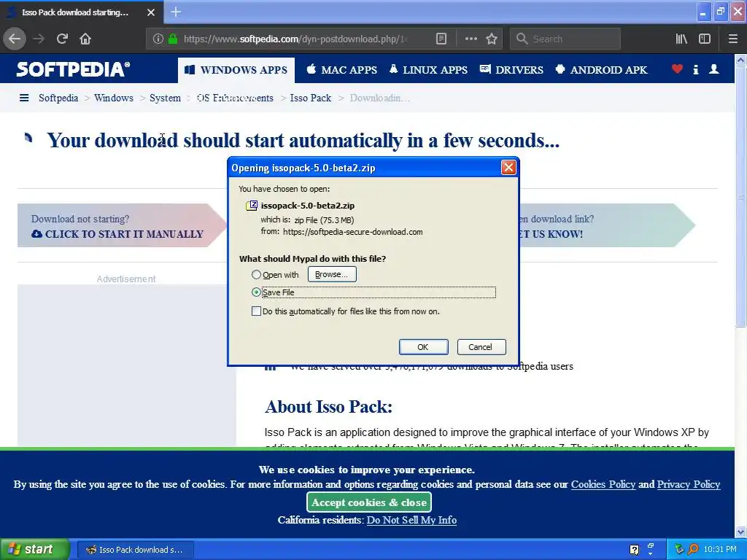Open the Library icon in toolbar
The image size is (747, 560).
[x=681, y=39]
